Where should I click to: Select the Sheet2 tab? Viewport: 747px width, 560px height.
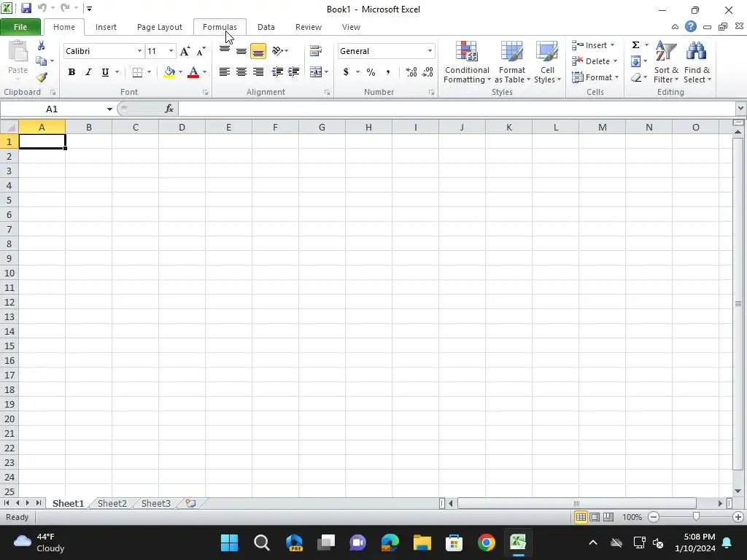[112, 503]
